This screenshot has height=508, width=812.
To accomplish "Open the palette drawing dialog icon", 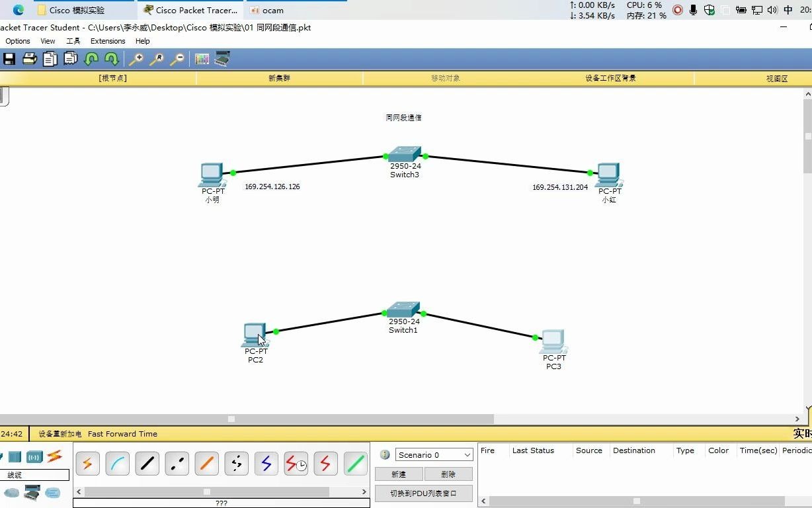I will 202,59.
